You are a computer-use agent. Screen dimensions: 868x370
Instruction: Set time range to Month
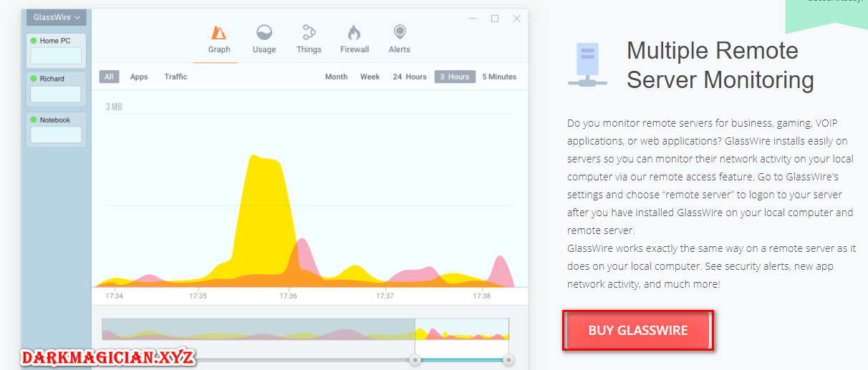tap(336, 77)
